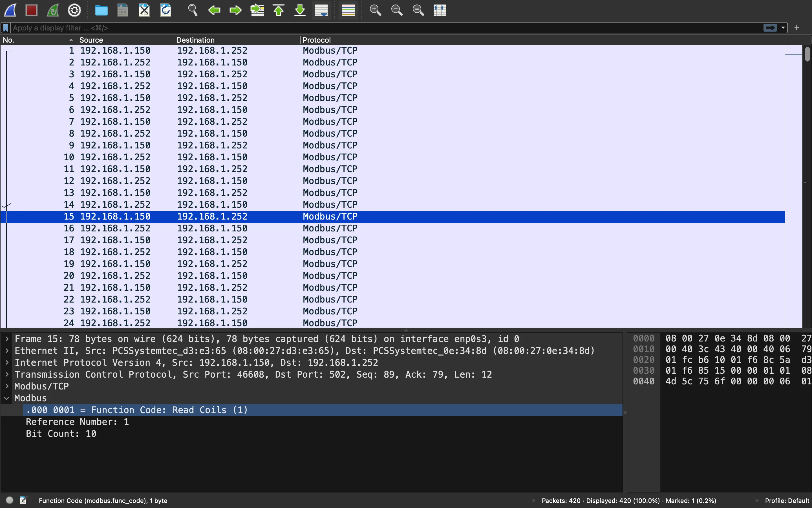Open expert information status bar circle
Image resolution: width=812 pixels, height=508 pixels.
click(10, 500)
